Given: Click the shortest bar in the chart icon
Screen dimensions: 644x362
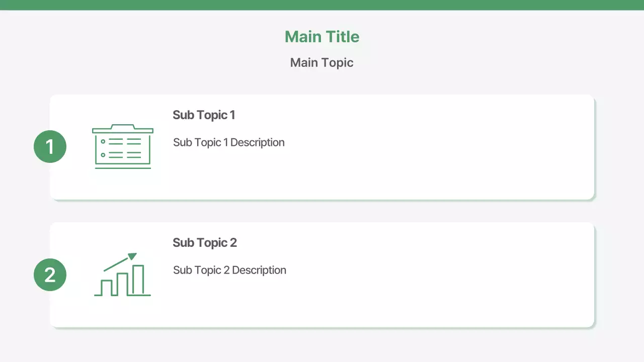Looking at the screenshot, I should tap(106, 287).
